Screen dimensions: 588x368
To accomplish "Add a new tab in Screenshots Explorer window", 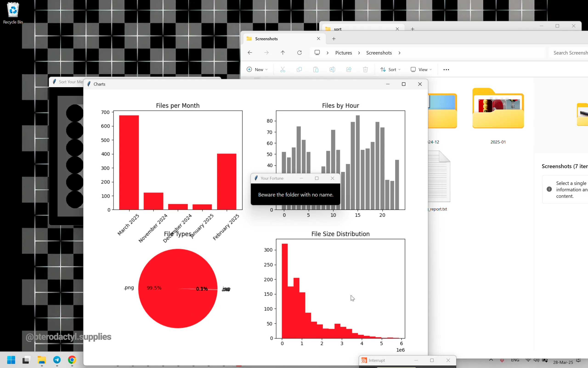I will [x=334, y=39].
